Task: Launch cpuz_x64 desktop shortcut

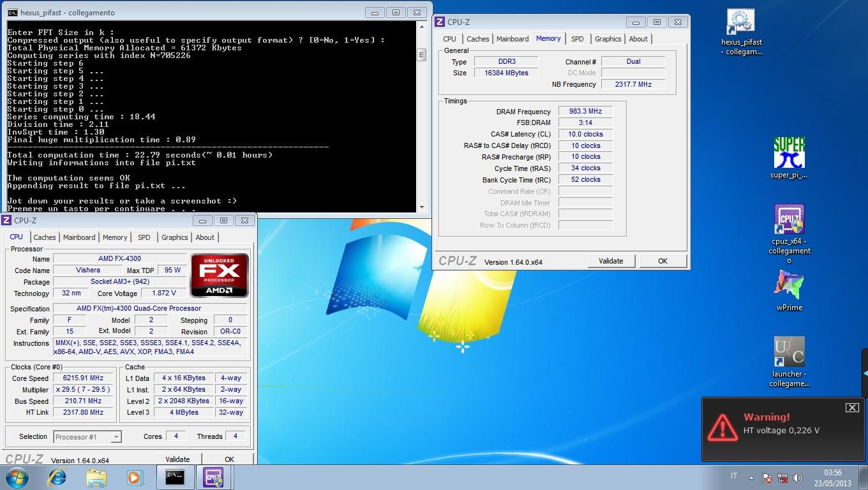Action: point(789,234)
